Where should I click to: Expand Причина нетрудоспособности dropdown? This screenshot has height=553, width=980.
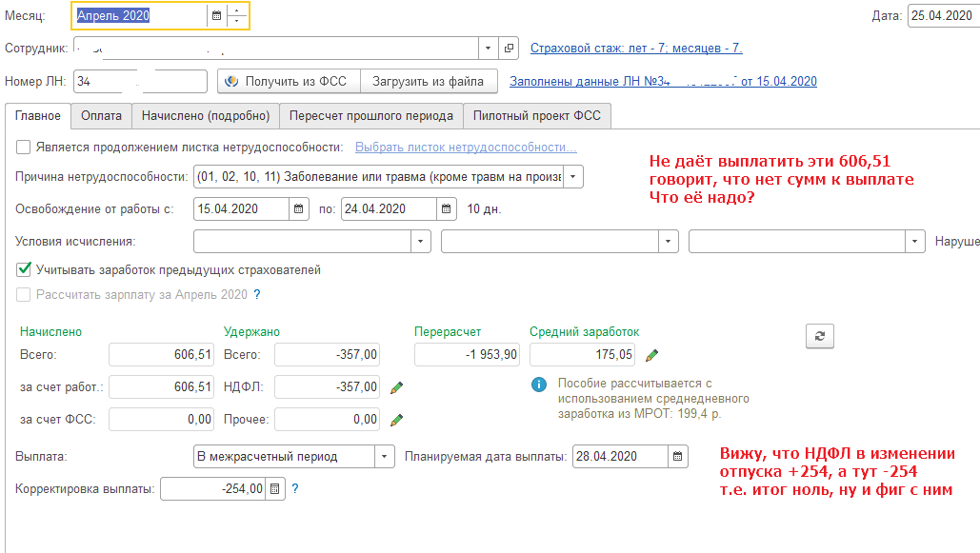(573, 177)
